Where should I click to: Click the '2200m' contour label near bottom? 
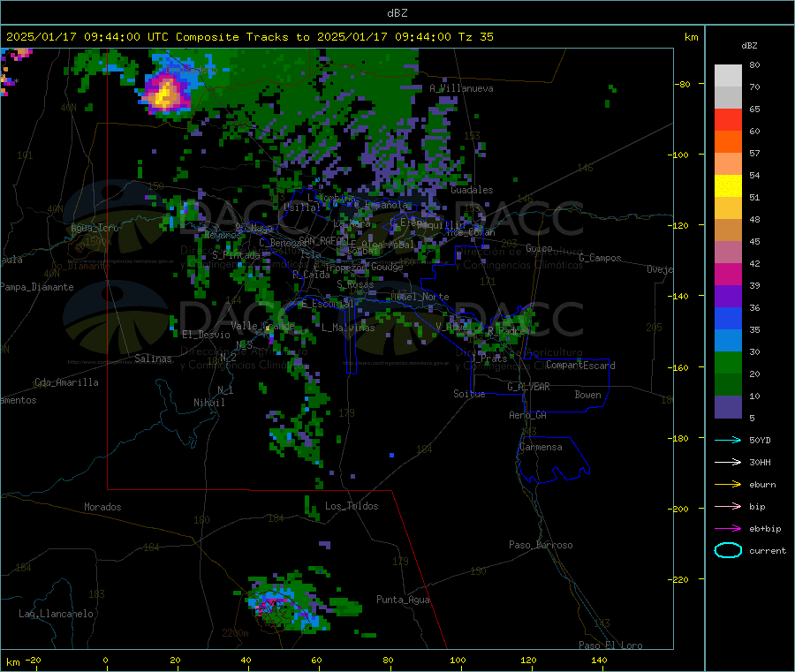(235, 633)
